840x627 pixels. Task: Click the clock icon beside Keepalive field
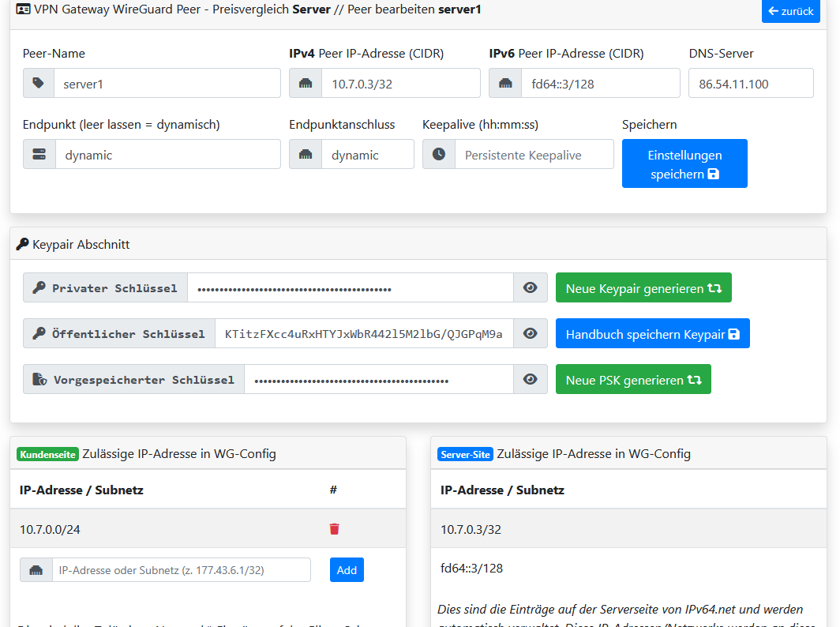click(x=439, y=155)
